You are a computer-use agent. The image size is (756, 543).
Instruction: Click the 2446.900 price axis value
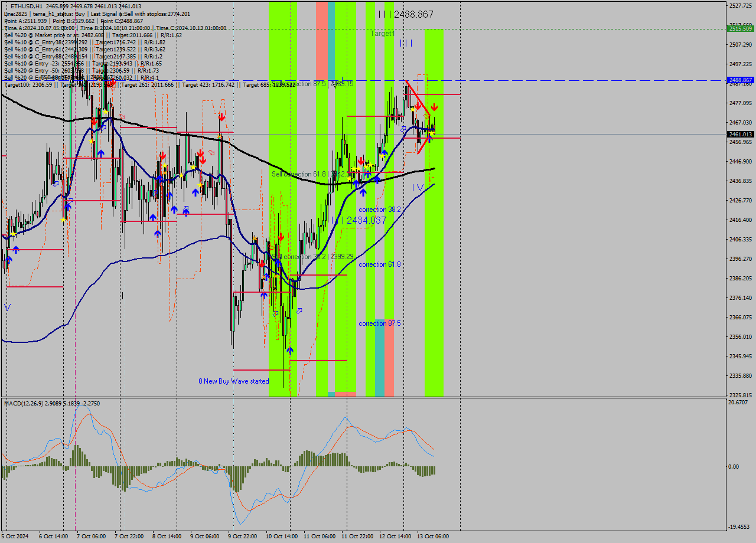click(x=741, y=161)
